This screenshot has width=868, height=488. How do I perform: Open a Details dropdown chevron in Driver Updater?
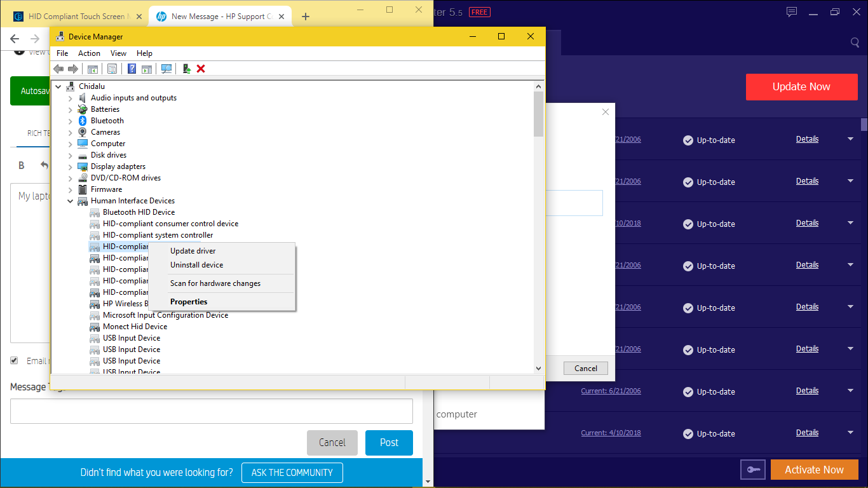[850, 139]
